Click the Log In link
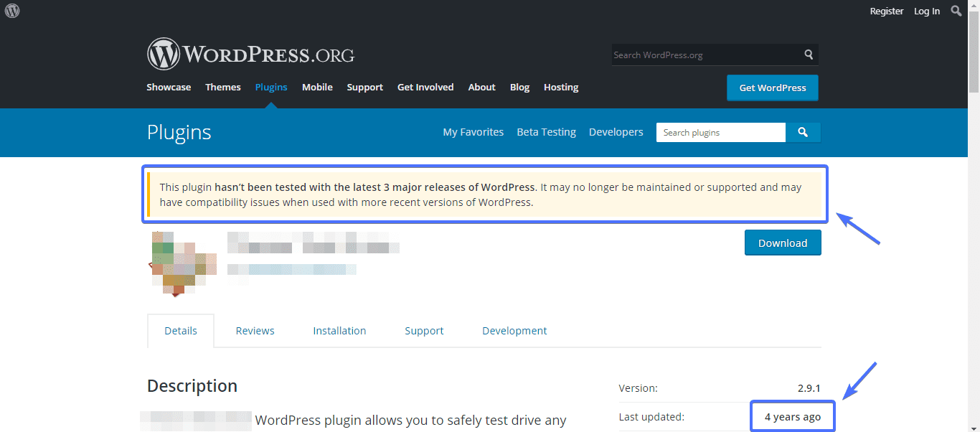The height and width of the screenshot is (432, 980). point(926,11)
